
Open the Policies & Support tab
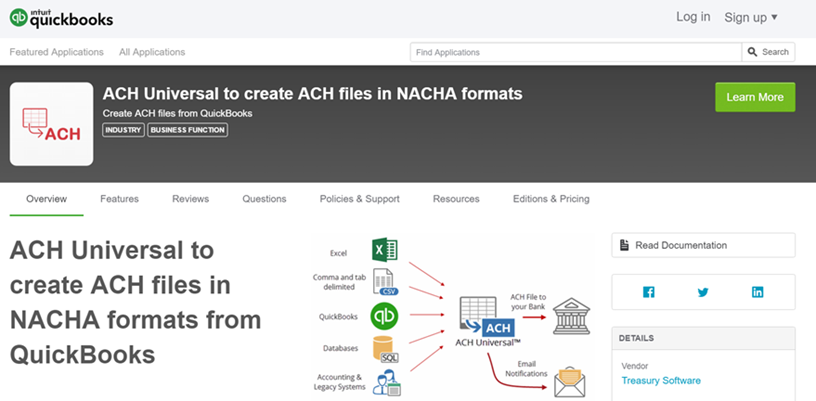360,199
